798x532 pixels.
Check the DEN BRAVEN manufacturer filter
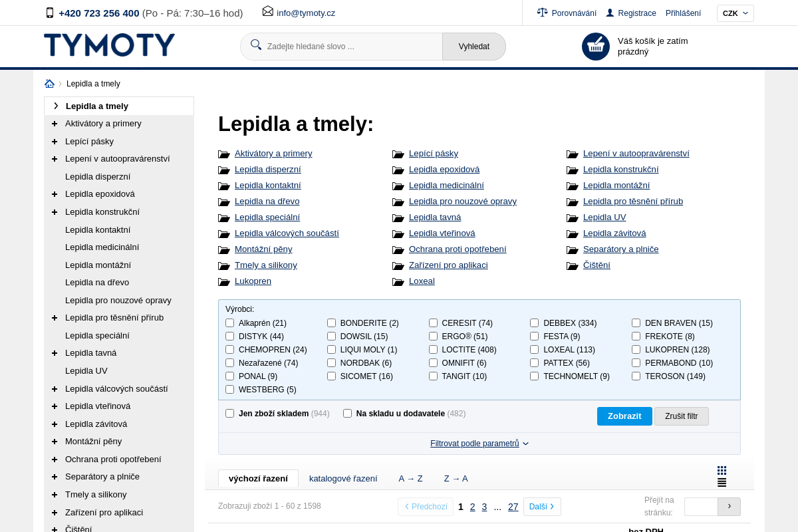636,323
